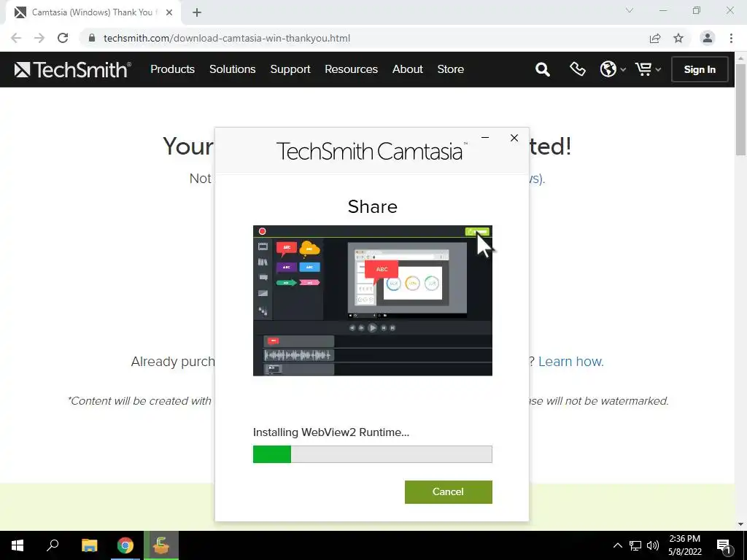The height and width of the screenshot is (560, 747).
Task: Open the Support menu
Action: (290, 69)
